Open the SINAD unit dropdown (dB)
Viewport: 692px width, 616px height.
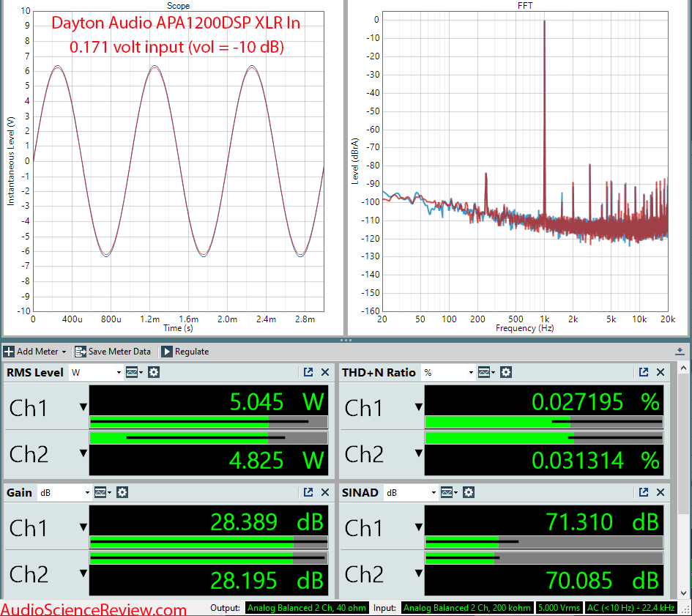(411, 492)
